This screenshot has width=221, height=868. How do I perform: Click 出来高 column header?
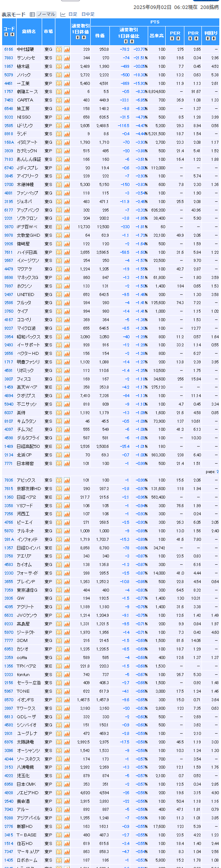pyautogui.click(x=157, y=36)
